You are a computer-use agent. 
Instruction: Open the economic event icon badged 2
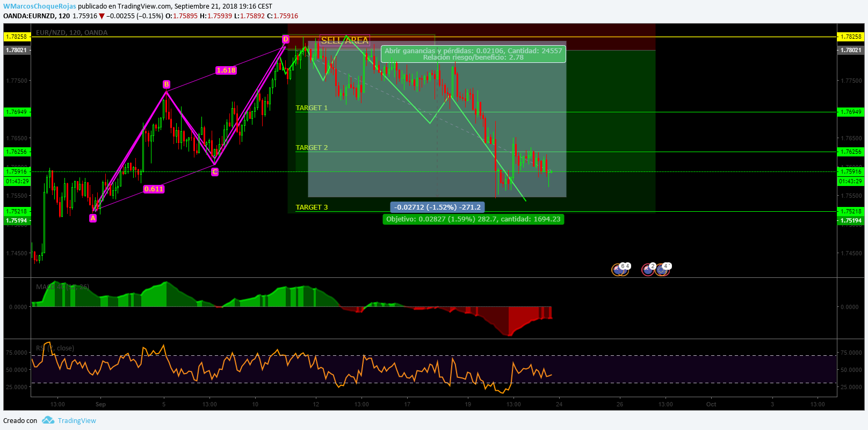coord(649,269)
